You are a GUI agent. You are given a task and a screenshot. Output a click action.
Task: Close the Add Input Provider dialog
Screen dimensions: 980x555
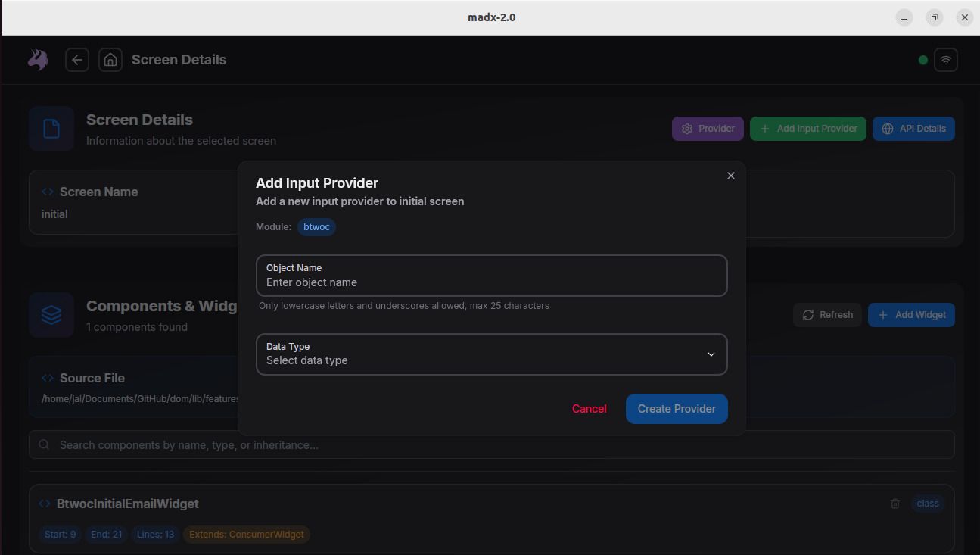[730, 176]
